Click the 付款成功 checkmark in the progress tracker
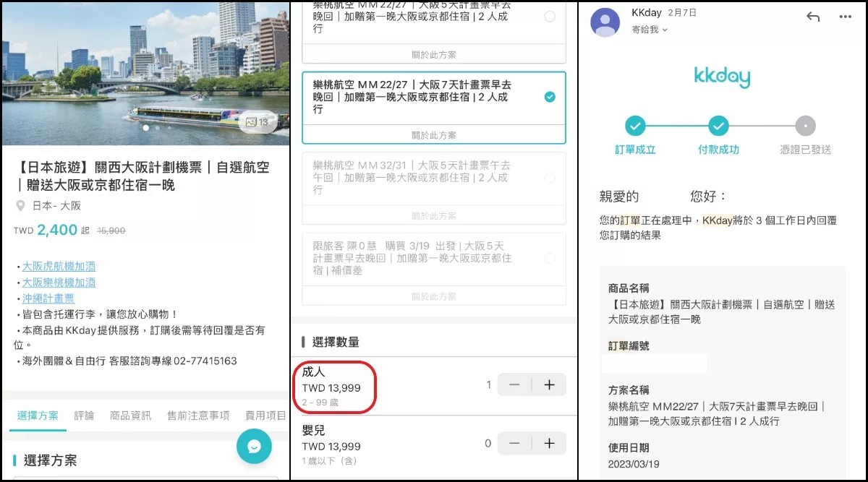 718,124
